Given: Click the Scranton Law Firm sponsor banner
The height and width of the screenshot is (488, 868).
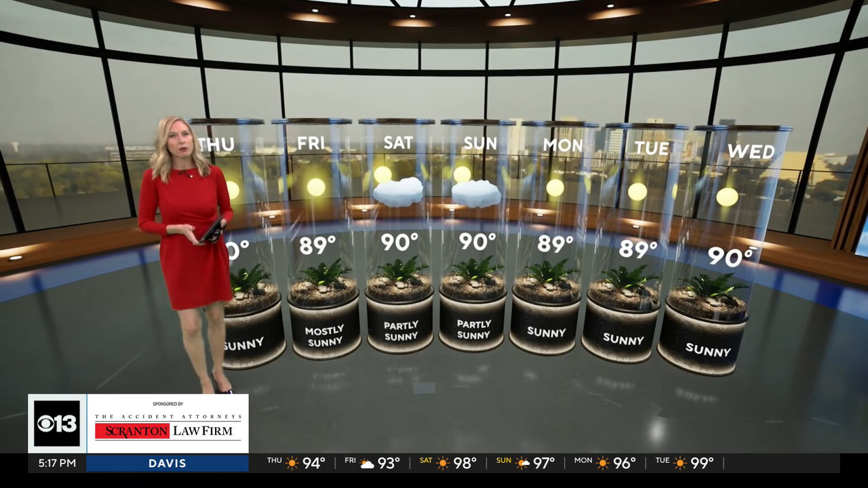Looking at the screenshot, I should click(167, 424).
